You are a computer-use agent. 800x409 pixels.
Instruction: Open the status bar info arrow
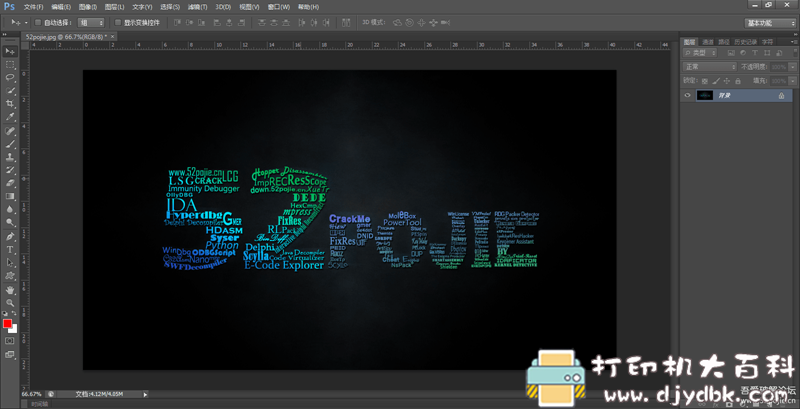[x=145, y=394]
